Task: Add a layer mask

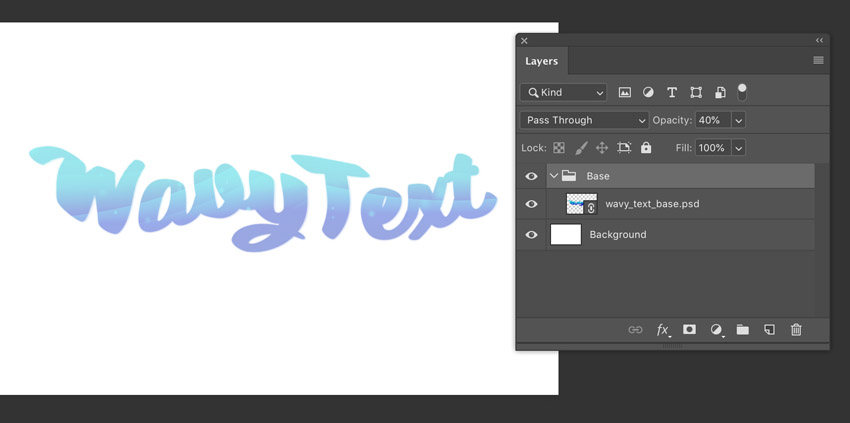Action: [x=689, y=330]
